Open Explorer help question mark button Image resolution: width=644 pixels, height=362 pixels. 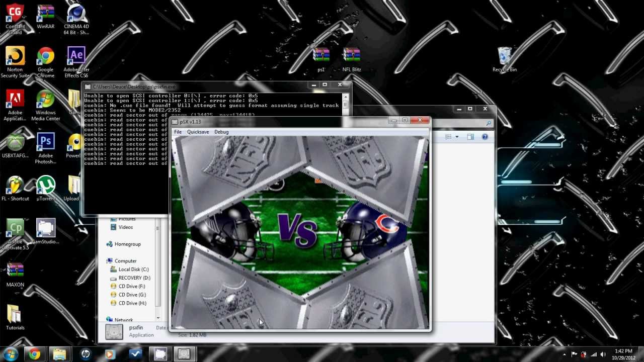coord(485,137)
